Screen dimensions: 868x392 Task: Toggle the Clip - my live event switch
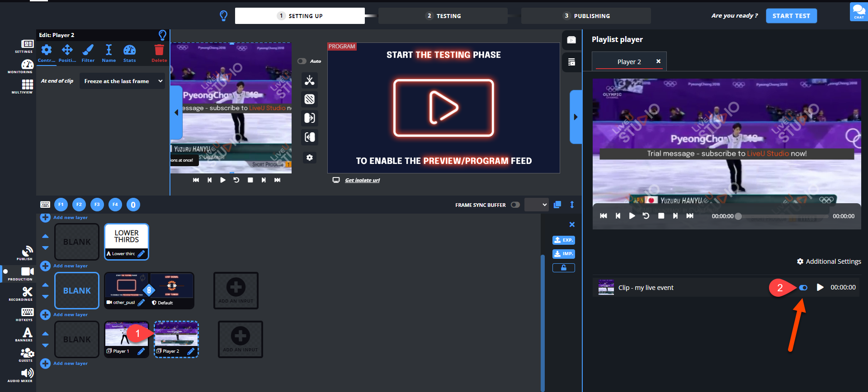(803, 288)
